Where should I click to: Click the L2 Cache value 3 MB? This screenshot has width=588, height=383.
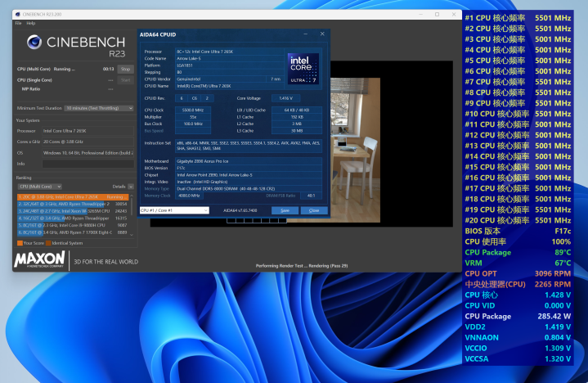pos(297,124)
